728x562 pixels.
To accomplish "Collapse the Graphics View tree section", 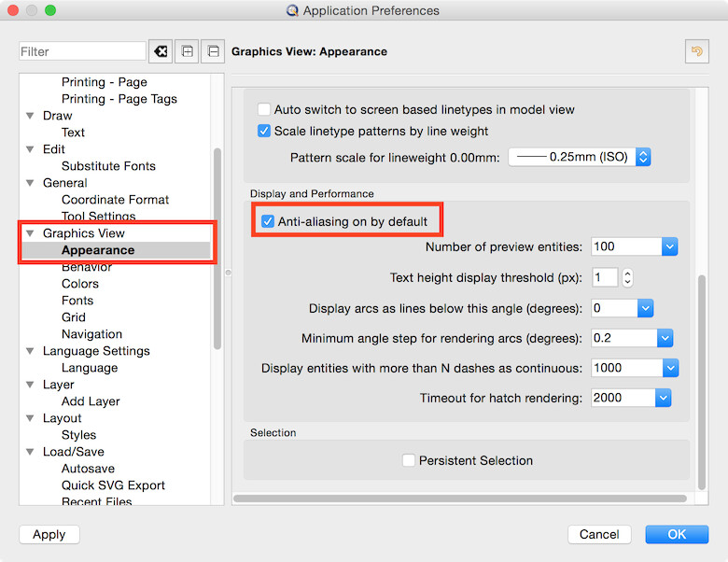I will point(30,233).
